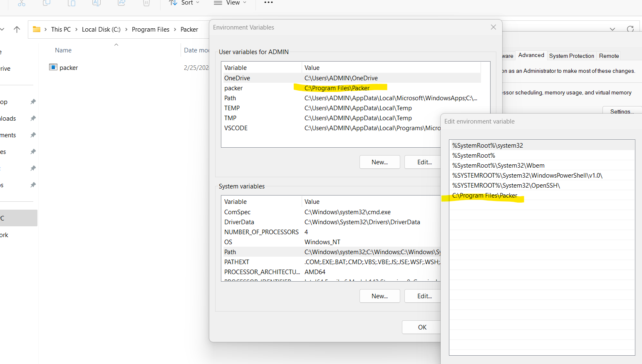Switch to the Remote tab in System Properties
The height and width of the screenshot is (364, 642).
(x=609, y=56)
